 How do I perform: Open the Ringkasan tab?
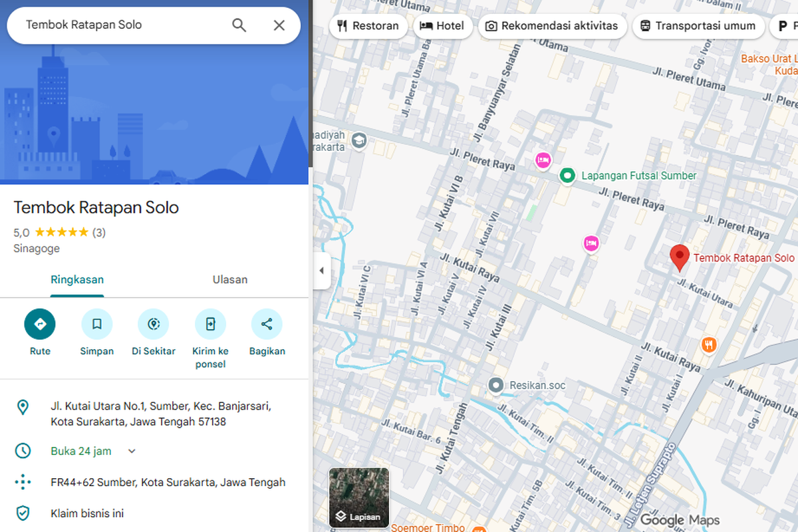(77, 279)
